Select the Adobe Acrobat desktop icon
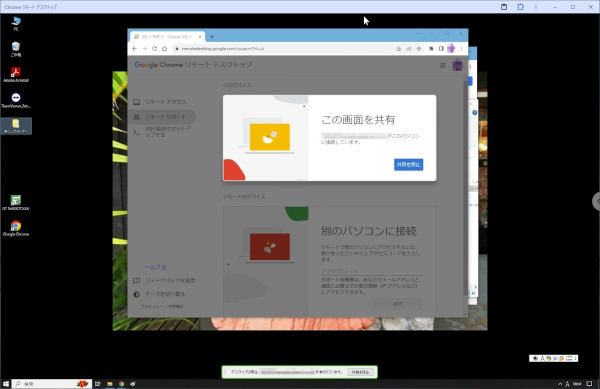Image resolution: width=600 pixels, height=389 pixels. tap(16, 75)
